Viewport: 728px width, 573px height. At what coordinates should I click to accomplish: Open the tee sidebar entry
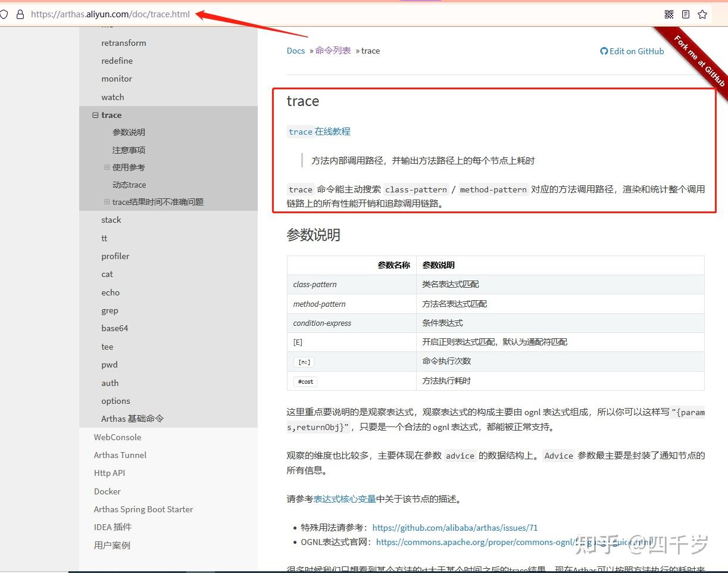pos(107,347)
